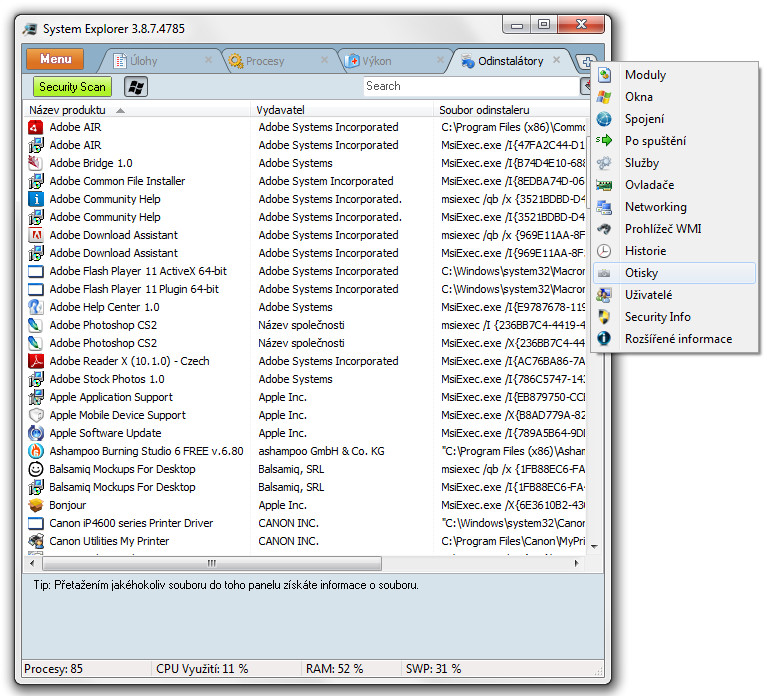The image size is (774, 696).
Task: Click the Adobe Help Center icon
Action: pyautogui.click(x=36, y=307)
